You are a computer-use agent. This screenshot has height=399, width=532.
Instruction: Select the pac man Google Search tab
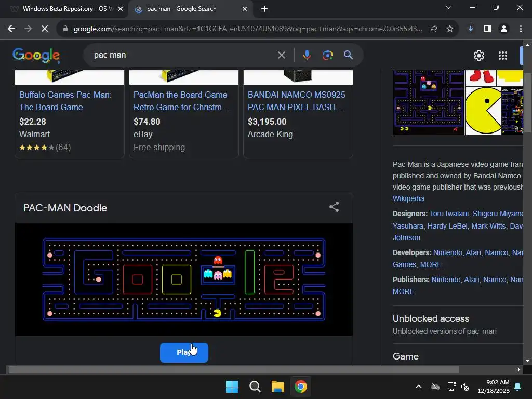click(190, 9)
